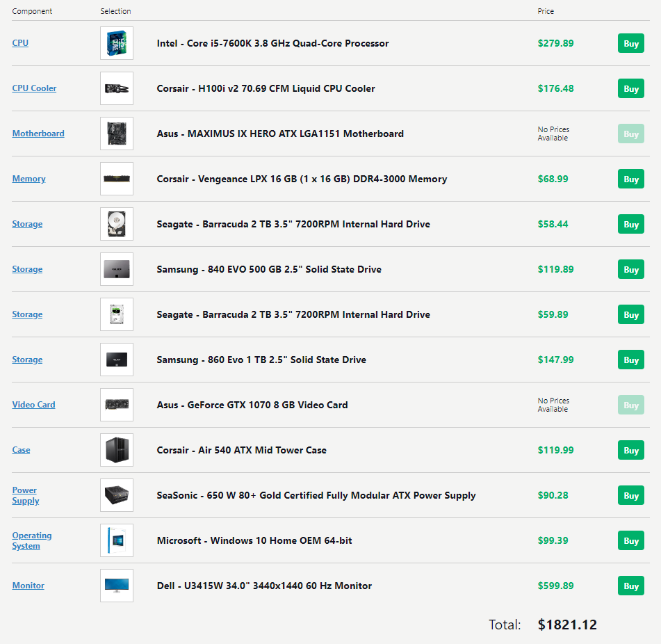The image size is (661, 644).
Task: Click the Asus MAXIMUS IX HERO motherboard thumbnail
Action: [117, 134]
